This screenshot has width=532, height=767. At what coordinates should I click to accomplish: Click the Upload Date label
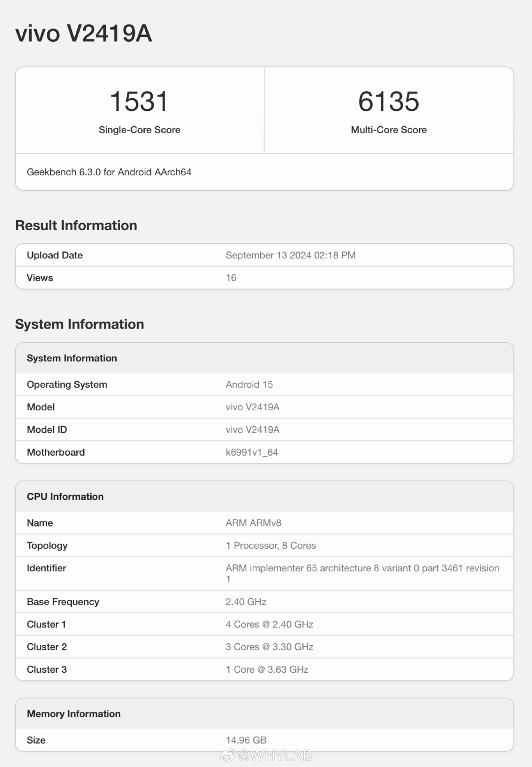(55, 255)
